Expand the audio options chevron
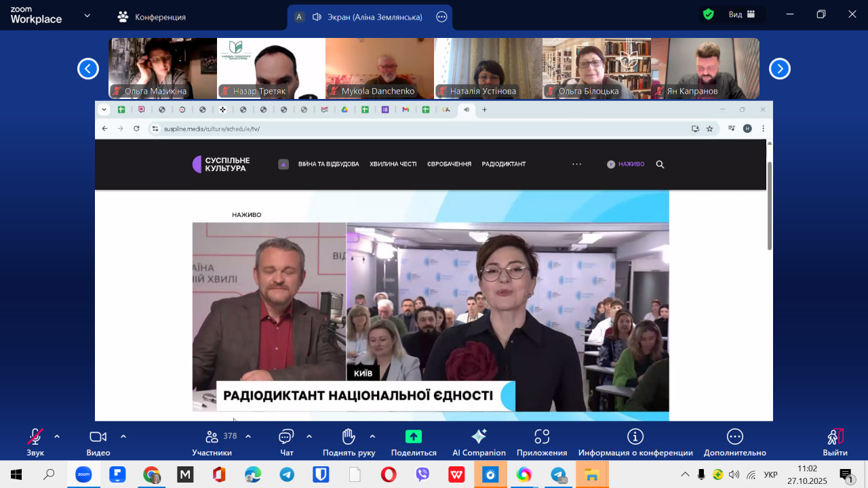The width and height of the screenshot is (868, 488). (x=57, y=436)
